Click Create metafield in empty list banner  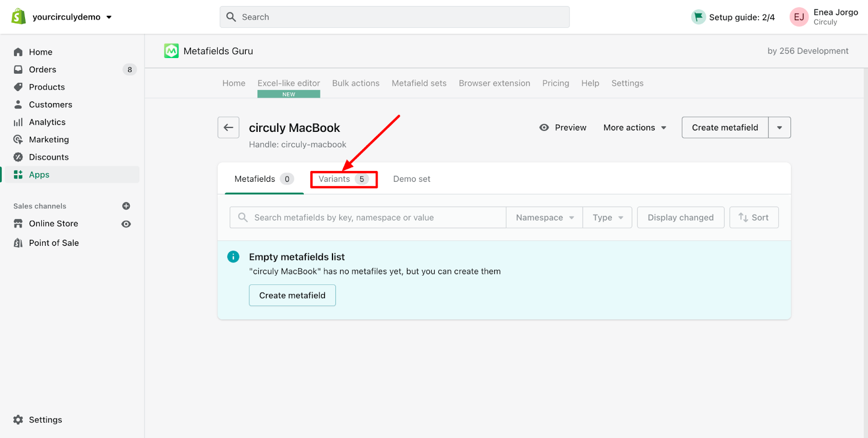(292, 295)
